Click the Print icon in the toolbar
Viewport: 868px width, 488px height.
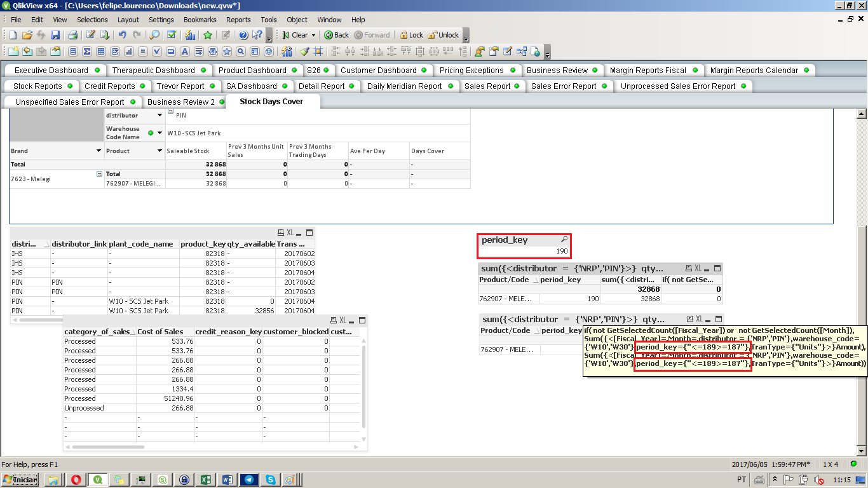pyautogui.click(x=72, y=35)
